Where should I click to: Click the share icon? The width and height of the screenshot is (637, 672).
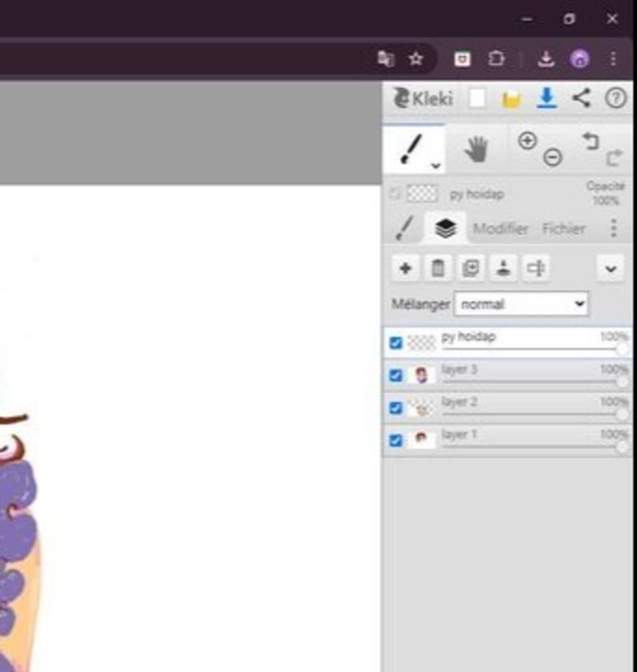pyautogui.click(x=581, y=98)
